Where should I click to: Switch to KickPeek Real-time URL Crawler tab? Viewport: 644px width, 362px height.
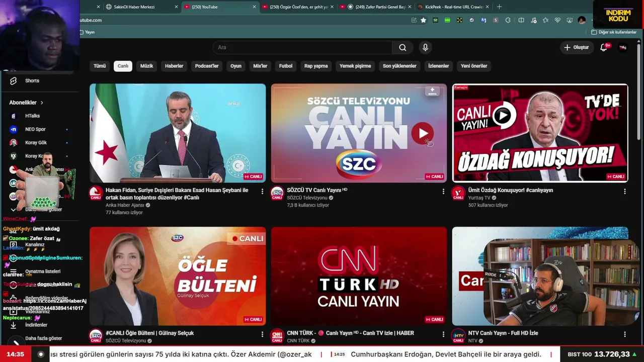(x=454, y=7)
